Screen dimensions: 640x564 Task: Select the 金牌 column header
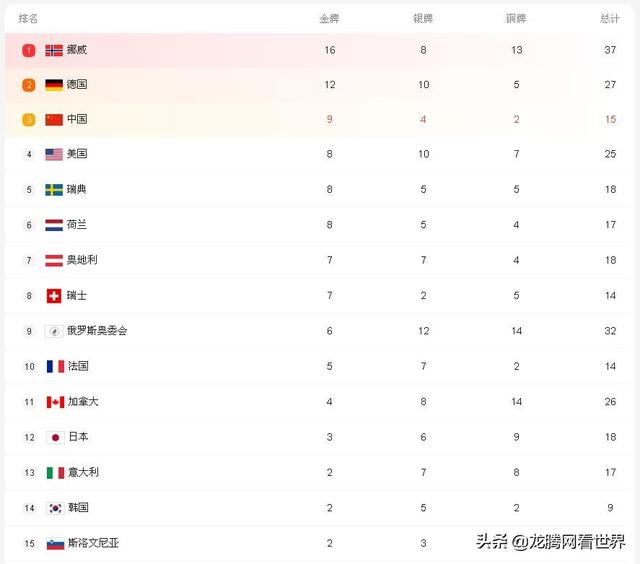pyautogui.click(x=329, y=18)
